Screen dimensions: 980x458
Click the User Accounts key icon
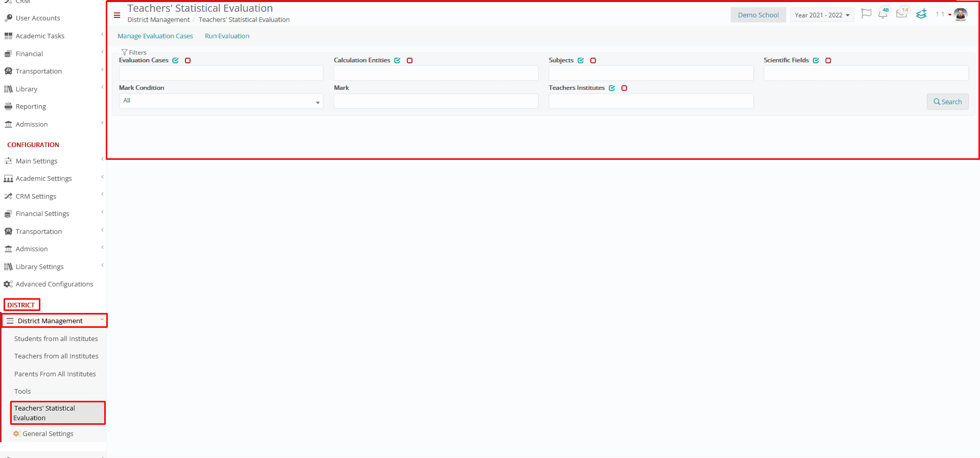8,18
